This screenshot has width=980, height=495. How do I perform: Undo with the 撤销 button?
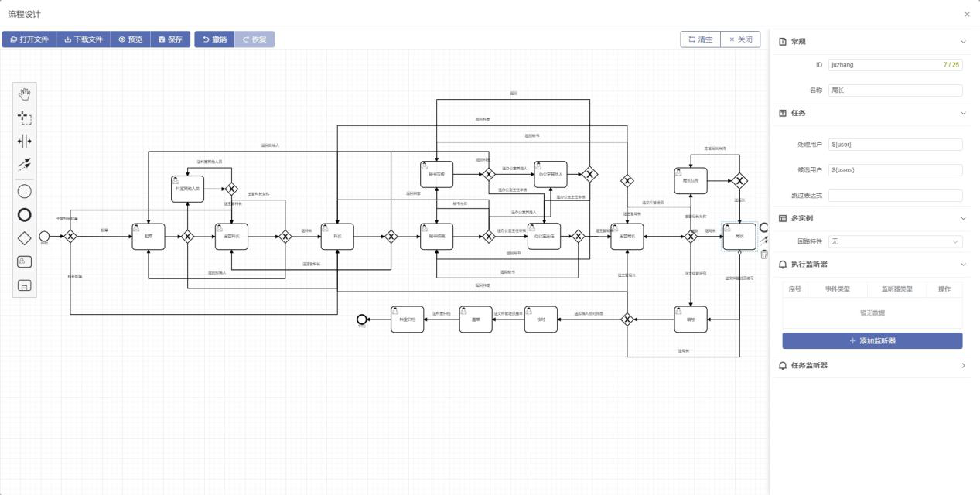point(214,39)
